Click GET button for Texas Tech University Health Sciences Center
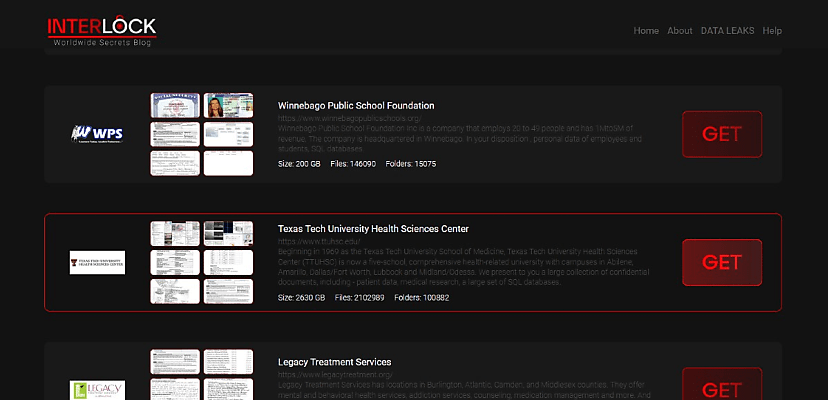The image size is (828, 400). pyautogui.click(x=722, y=263)
